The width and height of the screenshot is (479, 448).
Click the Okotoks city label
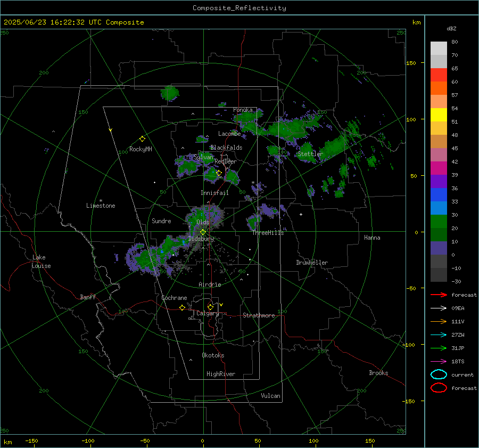[x=213, y=355]
